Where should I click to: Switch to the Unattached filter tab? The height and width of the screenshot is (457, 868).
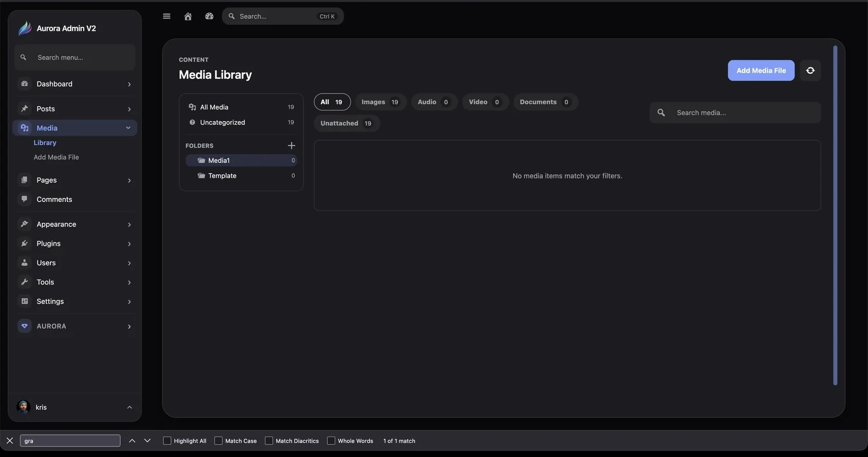[346, 123]
